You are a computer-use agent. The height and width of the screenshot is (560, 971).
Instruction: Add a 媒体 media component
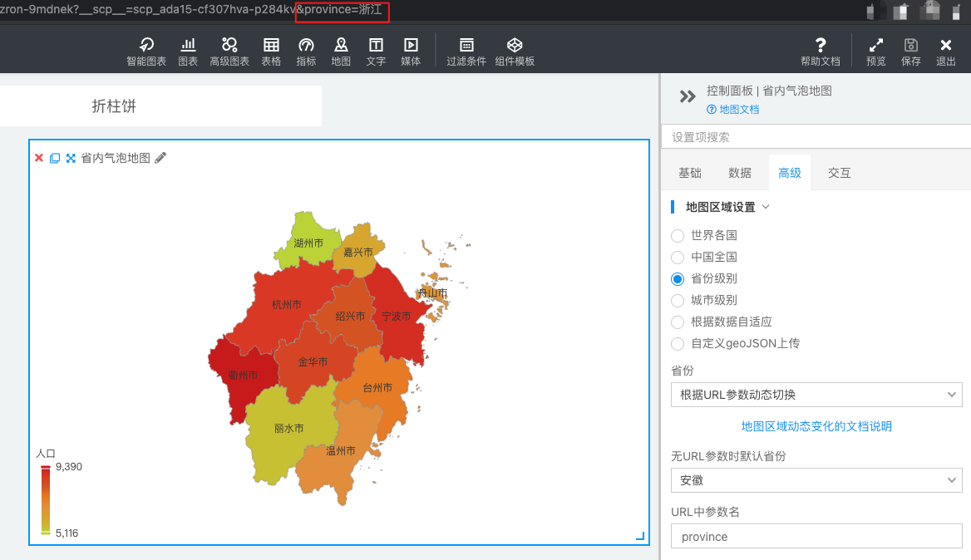coord(411,52)
